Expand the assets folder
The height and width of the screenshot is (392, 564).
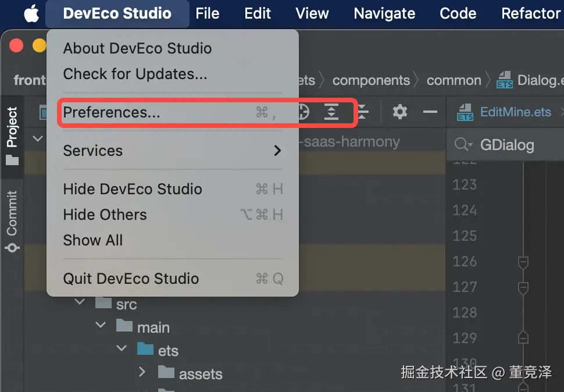pos(142,372)
